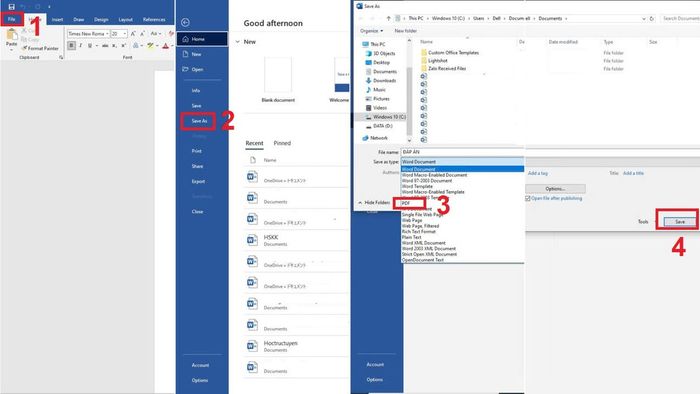
Task: Open the Zalo Received Files folder
Action: (444, 69)
